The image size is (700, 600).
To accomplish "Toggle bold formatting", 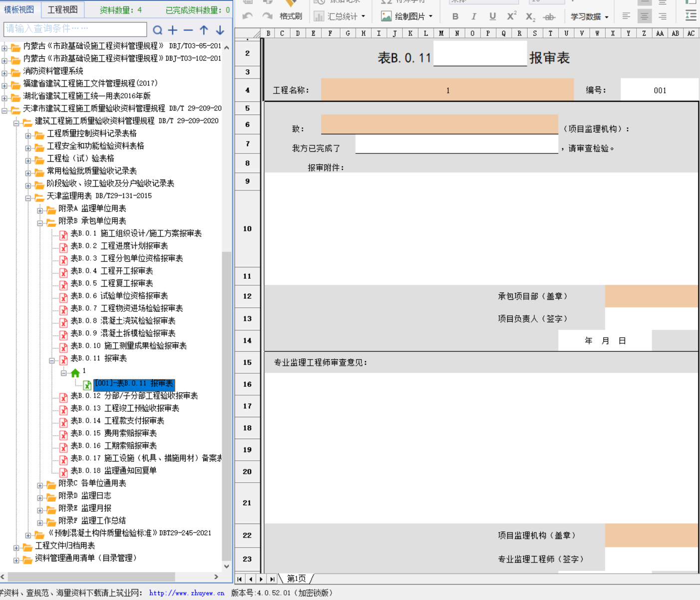I will [x=455, y=16].
